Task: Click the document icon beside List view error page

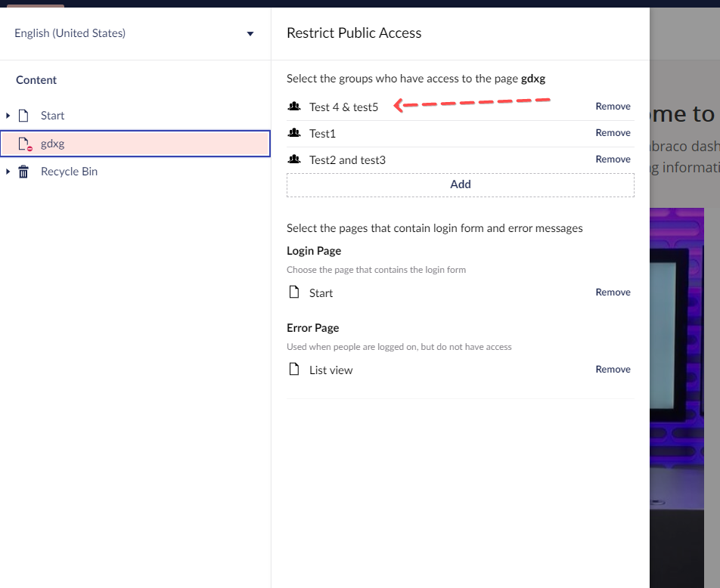Action: click(294, 369)
